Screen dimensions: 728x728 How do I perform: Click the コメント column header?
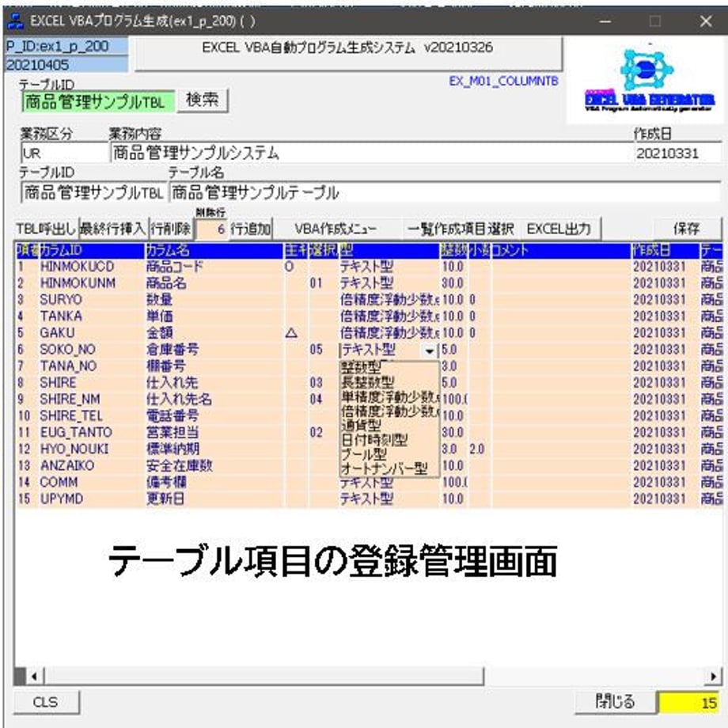561,251
